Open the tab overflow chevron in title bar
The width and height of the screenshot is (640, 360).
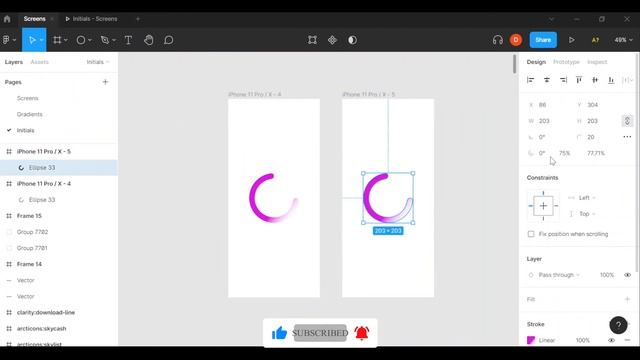pos(551,19)
